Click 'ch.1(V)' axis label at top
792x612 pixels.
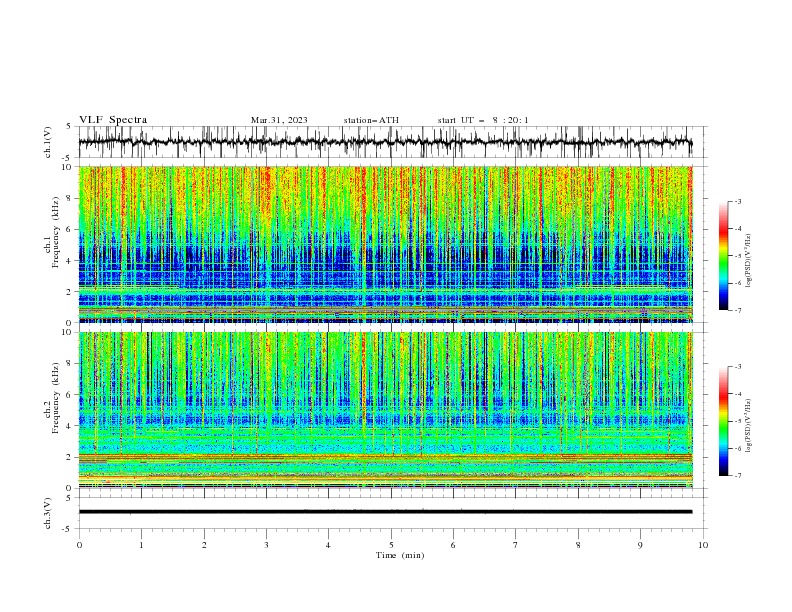click(x=48, y=142)
